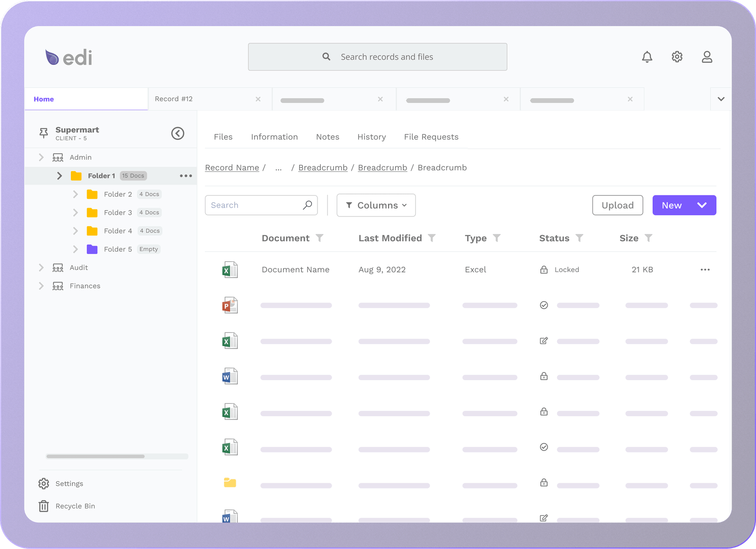Image resolution: width=756 pixels, height=549 pixels.
Task: Click the Recycle Bin trash icon
Action: point(43,506)
